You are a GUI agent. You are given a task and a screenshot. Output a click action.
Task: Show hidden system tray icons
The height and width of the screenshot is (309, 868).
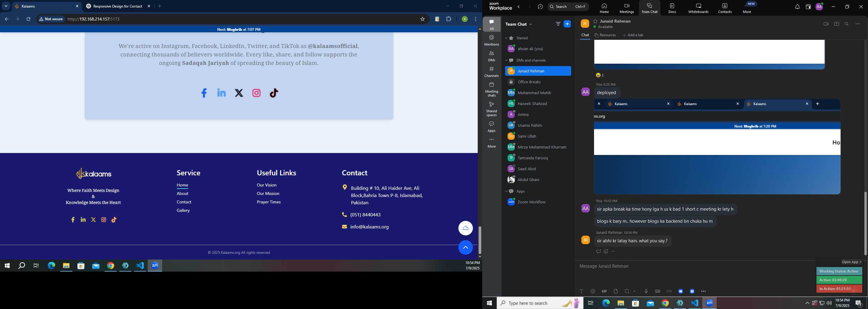807,303
